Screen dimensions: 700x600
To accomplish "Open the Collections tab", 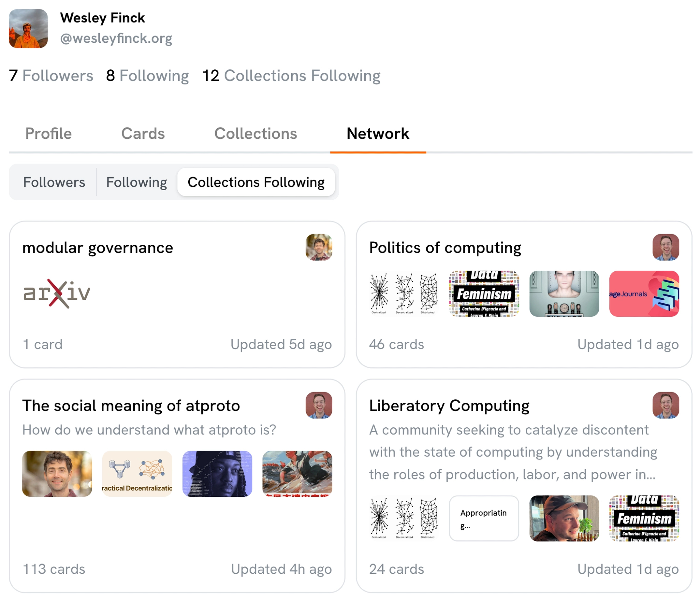I will tap(255, 133).
